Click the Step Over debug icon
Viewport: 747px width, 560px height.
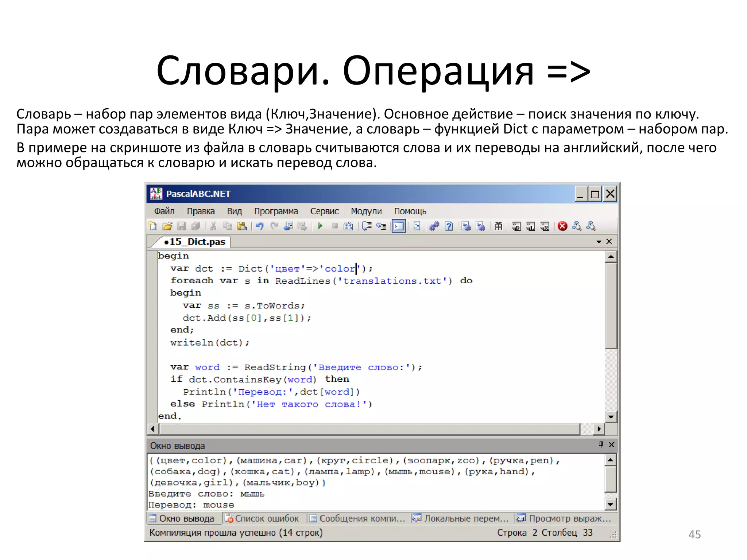367,226
